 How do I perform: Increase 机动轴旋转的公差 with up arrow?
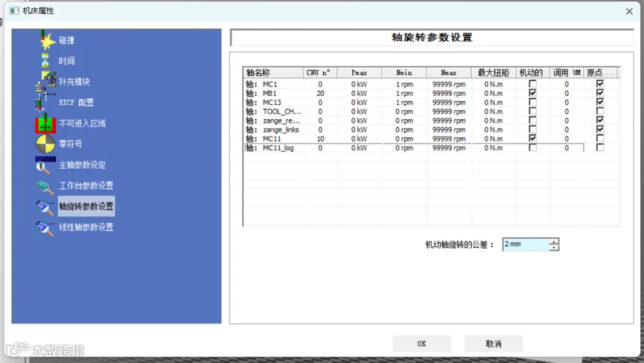click(x=554, y=242)
